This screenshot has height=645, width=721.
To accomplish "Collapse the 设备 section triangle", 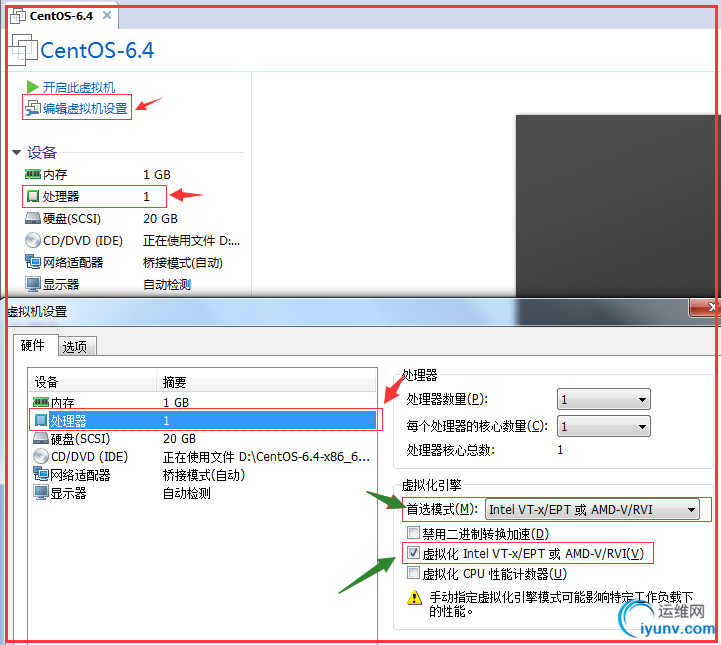I will (x=17, y=152).
